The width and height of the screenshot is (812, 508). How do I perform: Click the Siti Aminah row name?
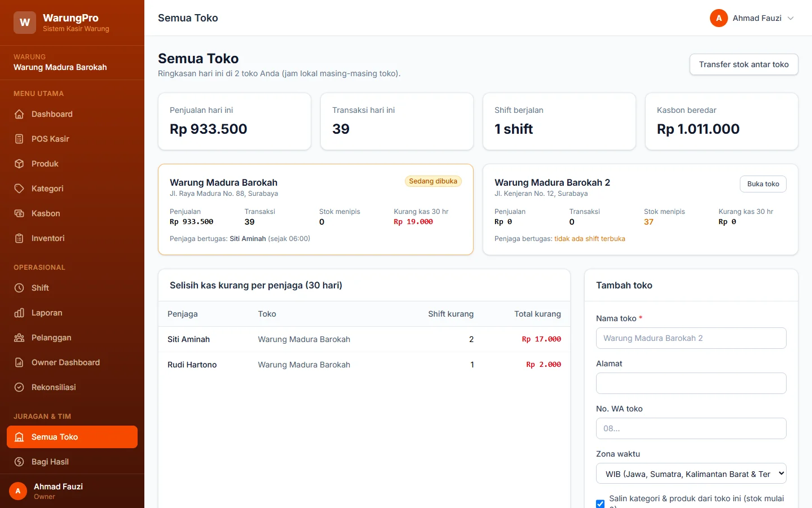click(x=188, y=339)
